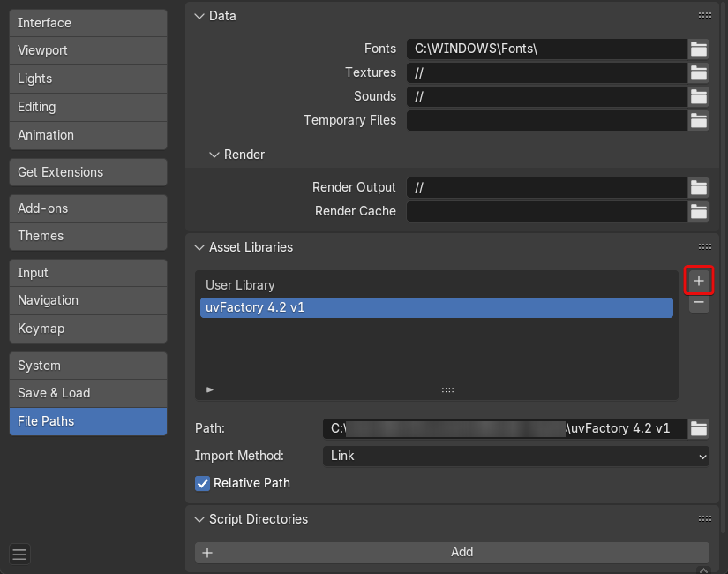Open the Save & Load tab

pos(88,393)
